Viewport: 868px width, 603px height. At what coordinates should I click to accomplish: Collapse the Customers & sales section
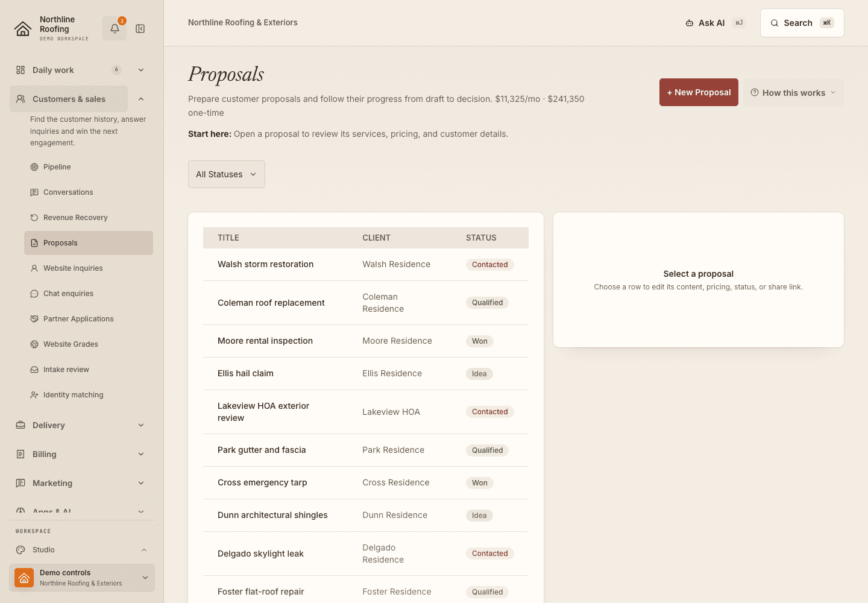141,99
